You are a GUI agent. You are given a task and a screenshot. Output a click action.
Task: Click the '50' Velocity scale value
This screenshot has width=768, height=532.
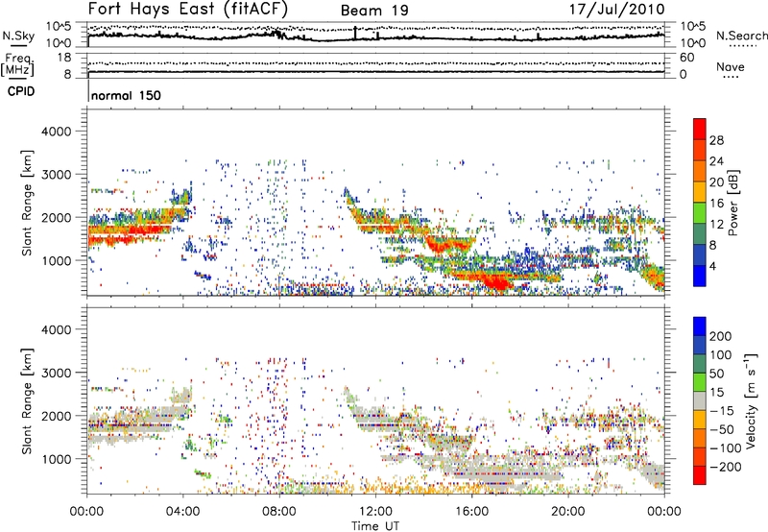(x=716, y=374)
